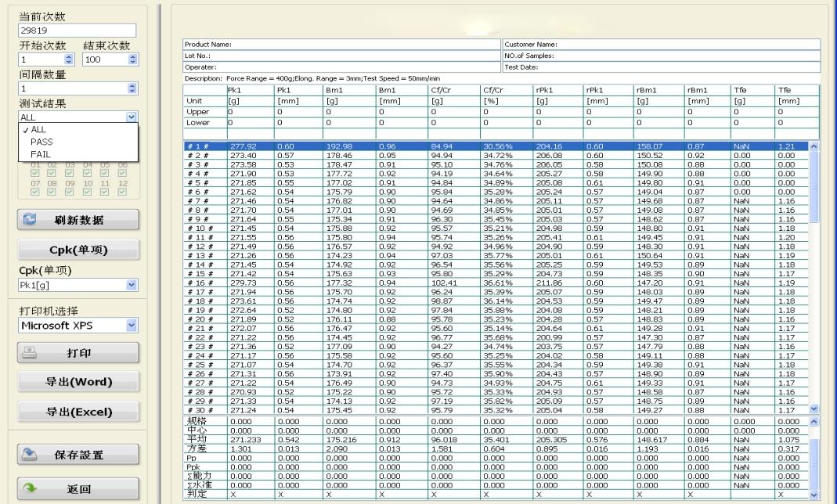
Task: Click statistics table scrollbar up arrow
Action: coord(814,421)
